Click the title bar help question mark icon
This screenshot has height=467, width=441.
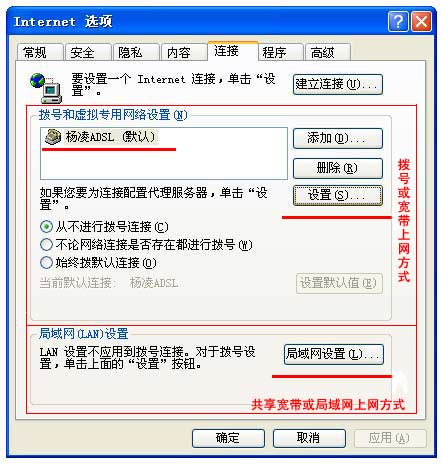(398, 22)
